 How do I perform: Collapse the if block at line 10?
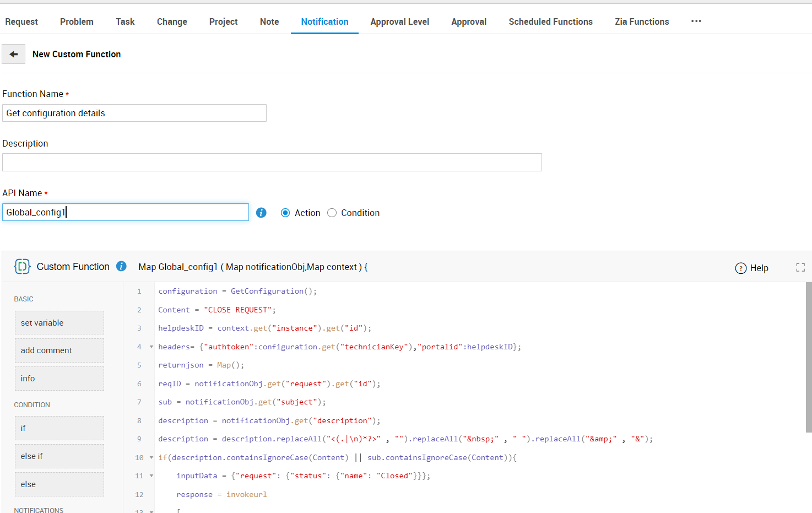(x=151, y=457)
